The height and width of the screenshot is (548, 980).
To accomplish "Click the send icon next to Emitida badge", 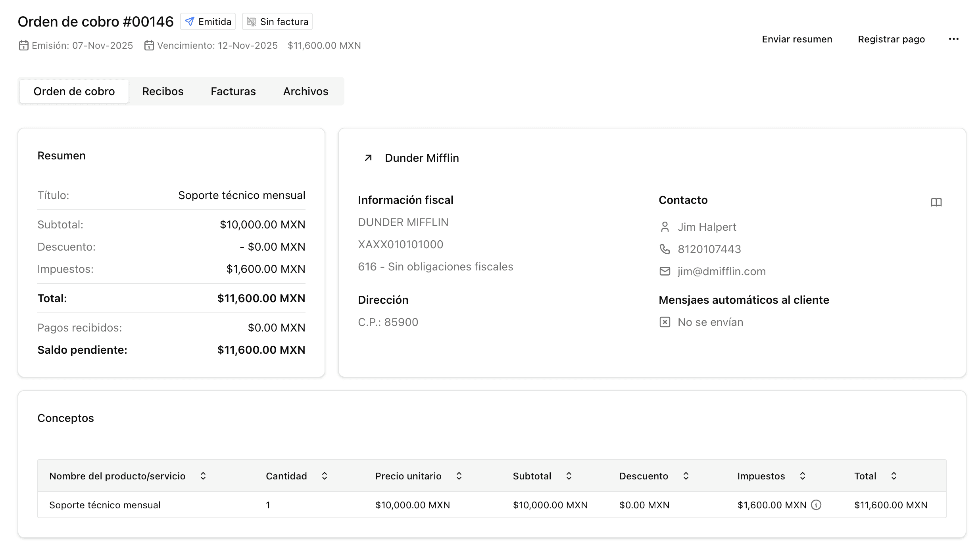I will pyautogui.click(x=190, y=21).
